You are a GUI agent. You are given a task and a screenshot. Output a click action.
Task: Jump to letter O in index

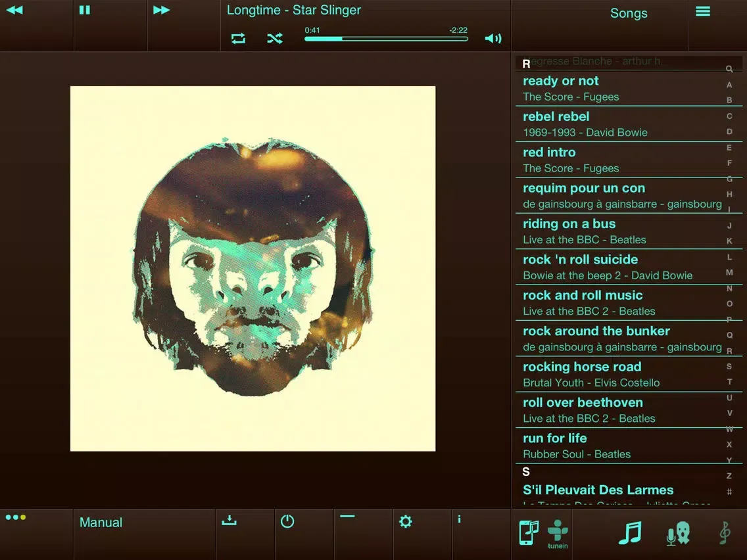[729, 304]
